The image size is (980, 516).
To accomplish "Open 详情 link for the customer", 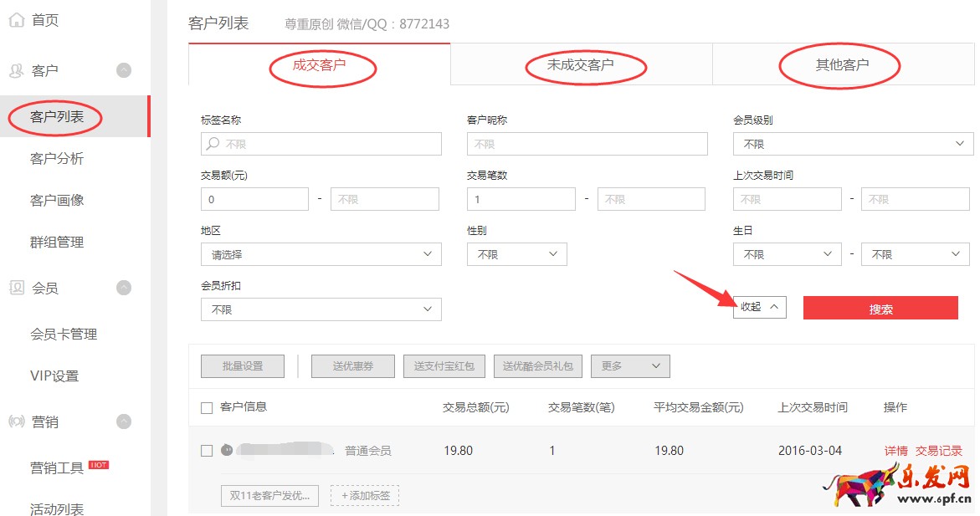I will [895, 451].
